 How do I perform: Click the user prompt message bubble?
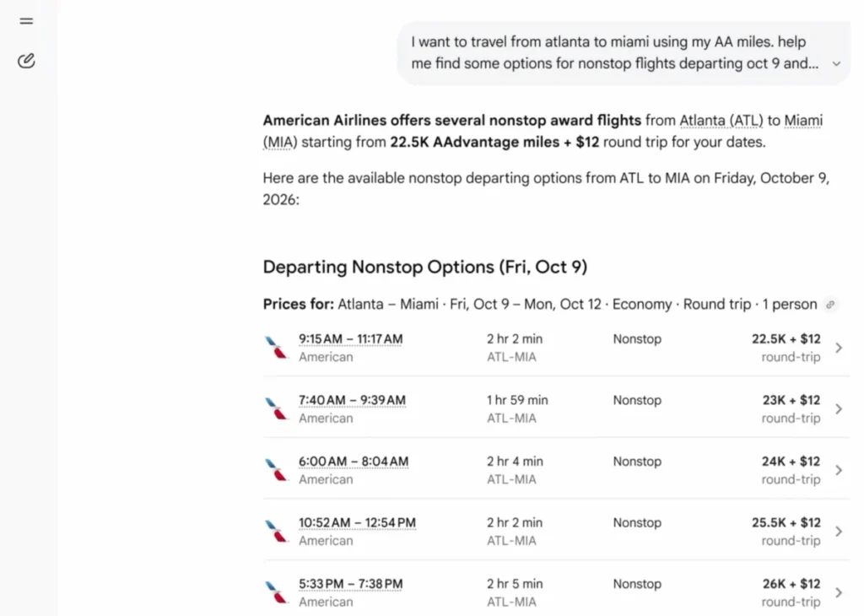624,53
